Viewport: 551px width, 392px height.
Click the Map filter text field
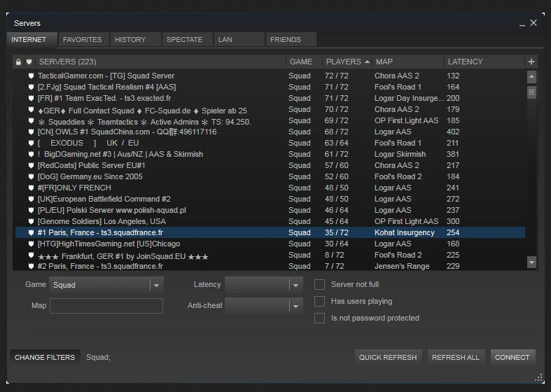click(106, 306)
